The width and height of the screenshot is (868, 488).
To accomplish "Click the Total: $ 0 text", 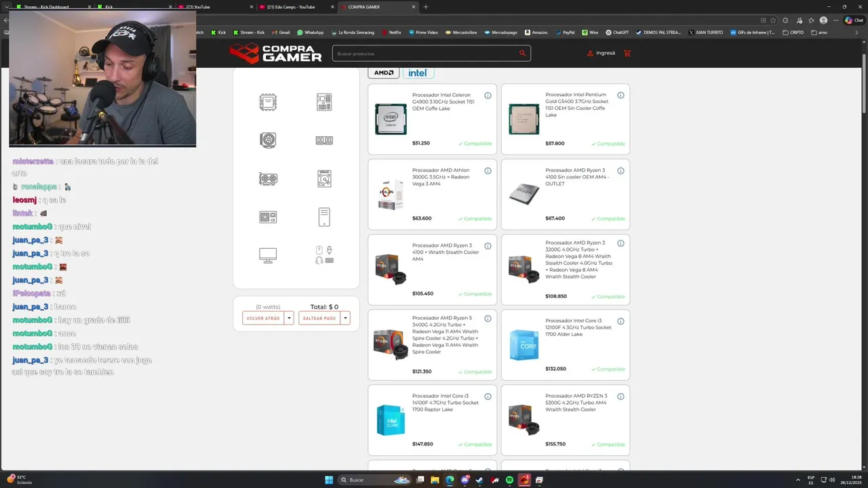I will pos(324,307).
